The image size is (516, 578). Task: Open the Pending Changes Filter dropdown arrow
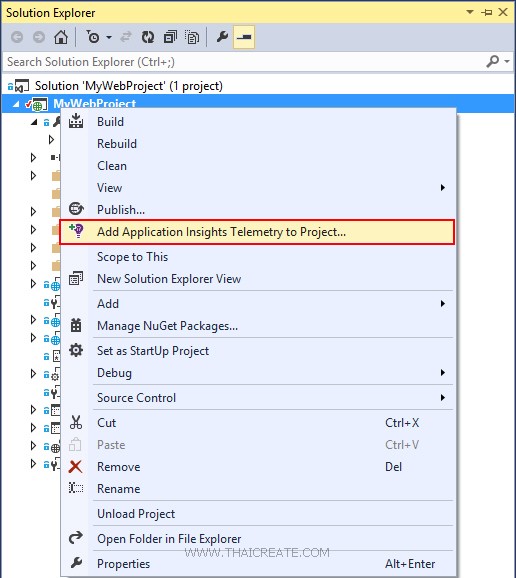(x=109, y=37)
